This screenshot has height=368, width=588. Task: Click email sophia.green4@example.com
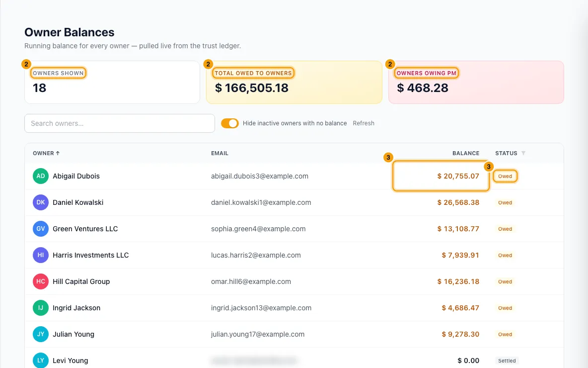tap(258, 229)
